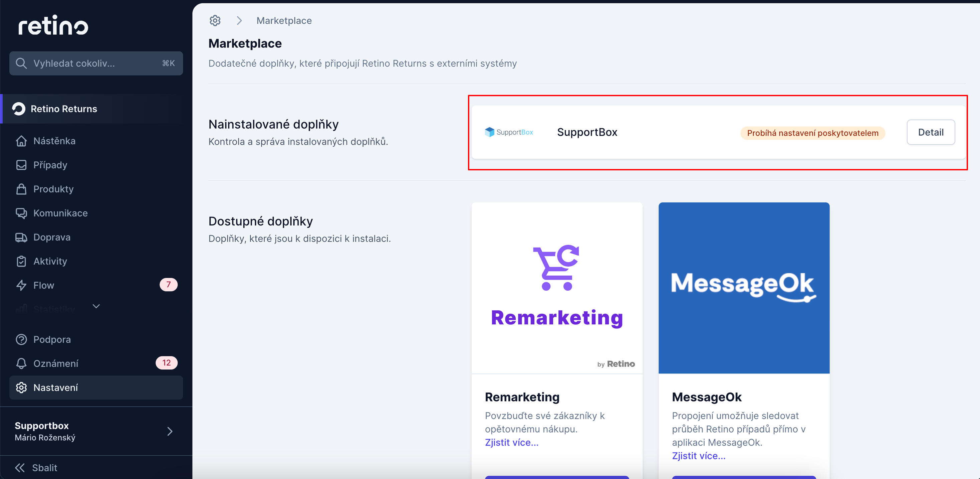Click the ⌘K shortcut hint in search
Image resolution: width=980 pixels, height=479 pixels.
click(x=169, y=63)
